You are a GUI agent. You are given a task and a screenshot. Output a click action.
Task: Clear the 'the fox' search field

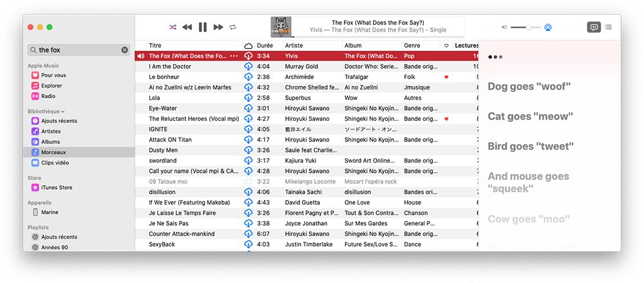[x=124, y=50]
